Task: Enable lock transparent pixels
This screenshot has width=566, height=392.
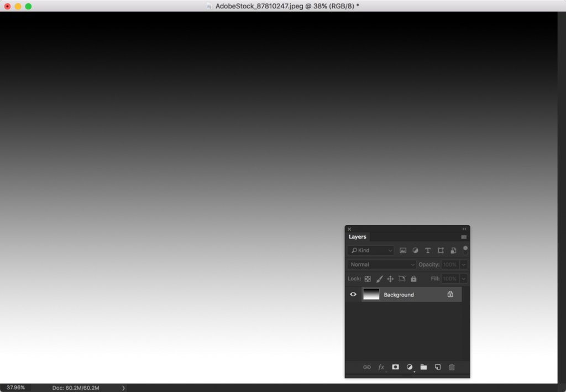Action: click(x=368, y=279)
